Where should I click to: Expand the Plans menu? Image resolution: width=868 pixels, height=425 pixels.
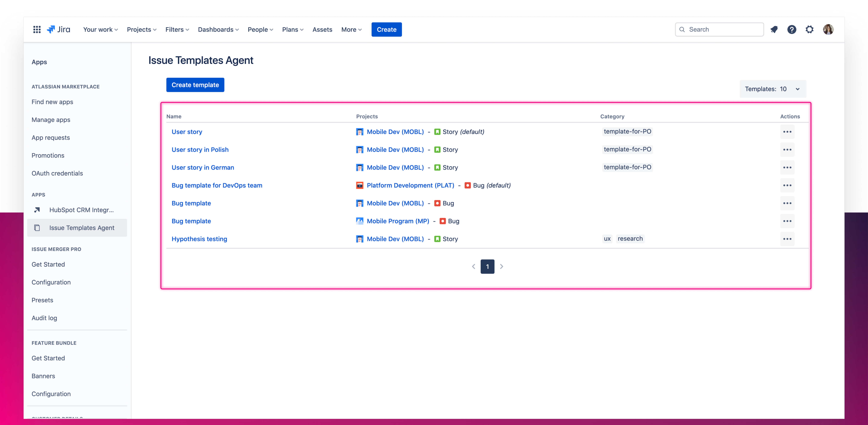coord(293,29)
